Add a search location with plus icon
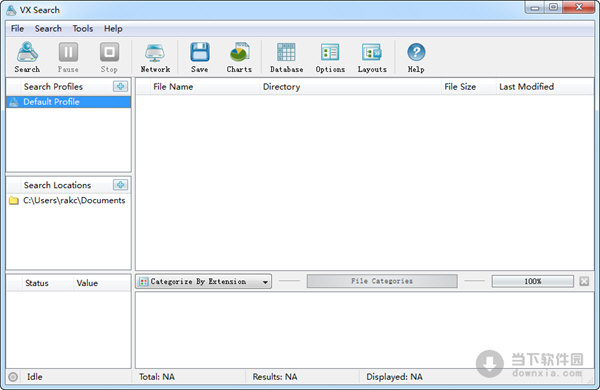The height and width of the screenshot is (390, 600). click(121, 185)
